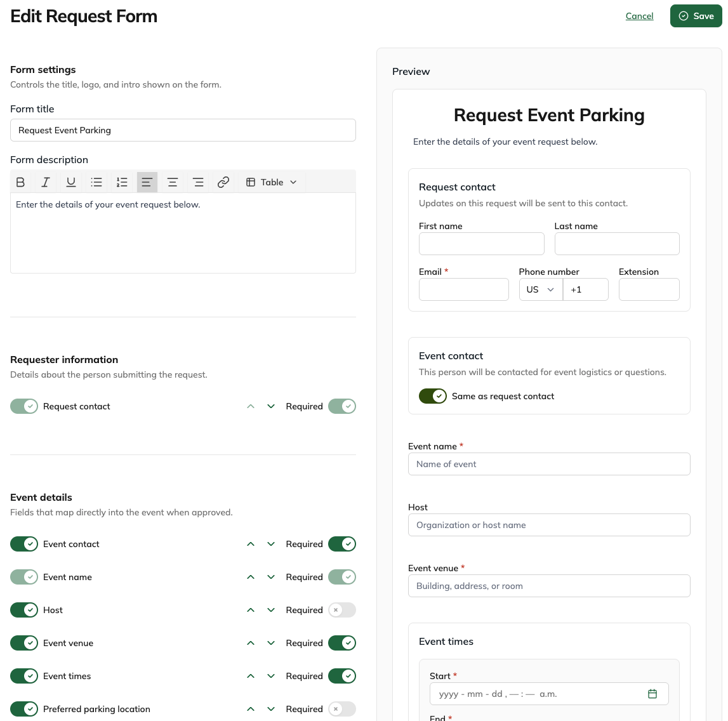Move Event venue field up
The height and width of the screenshot is (721, 728).
tap(251, 643)
